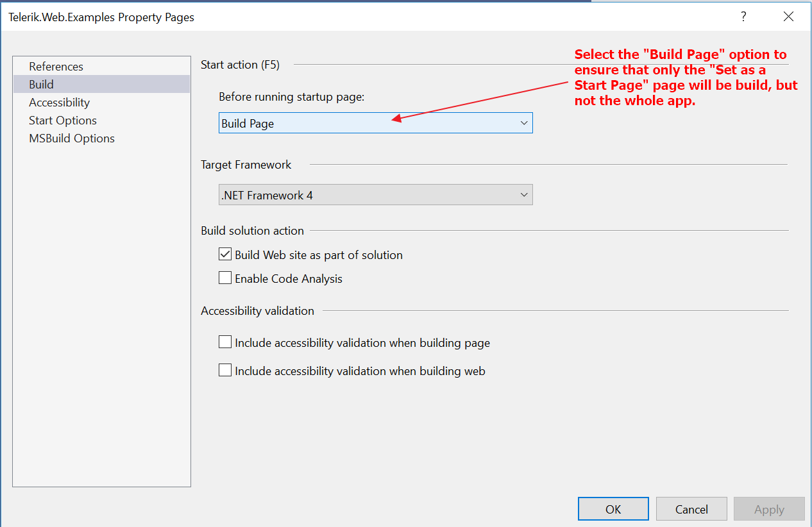This screenshot has height=527, width=812.
Task: Click the OK button
Action: pos(614,509)
